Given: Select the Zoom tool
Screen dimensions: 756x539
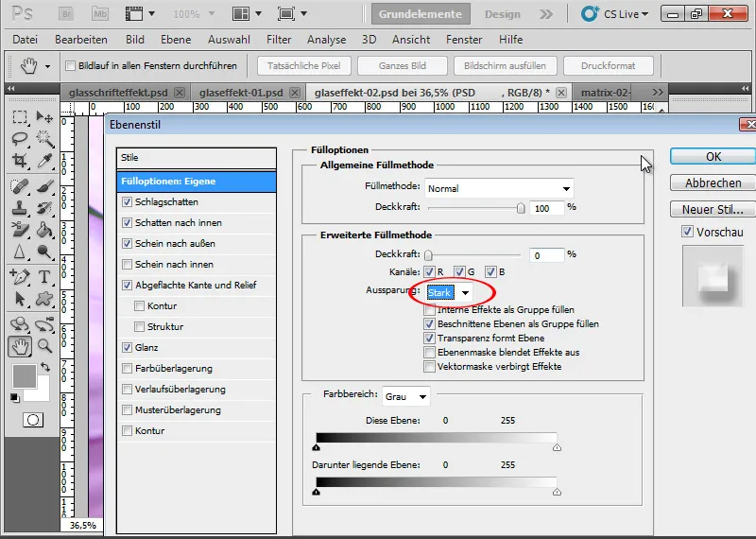Looking at the screenshot, I should pos(44,346).
